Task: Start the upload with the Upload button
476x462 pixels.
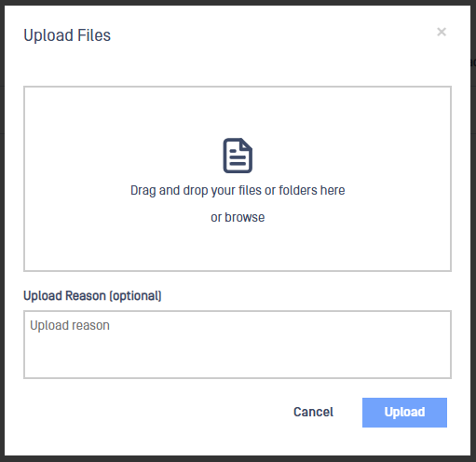Action: point(404,413)
